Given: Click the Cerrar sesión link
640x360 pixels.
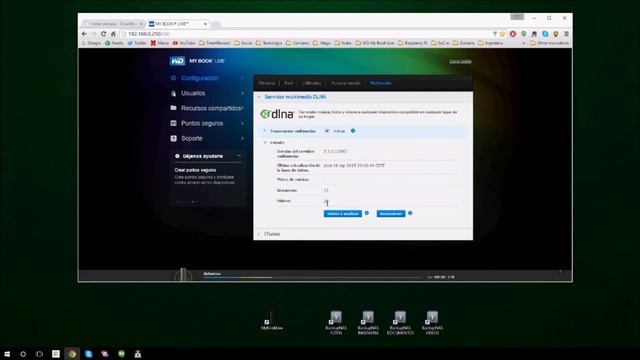Looking at the screenshot, I should click(x=460, y=61).
